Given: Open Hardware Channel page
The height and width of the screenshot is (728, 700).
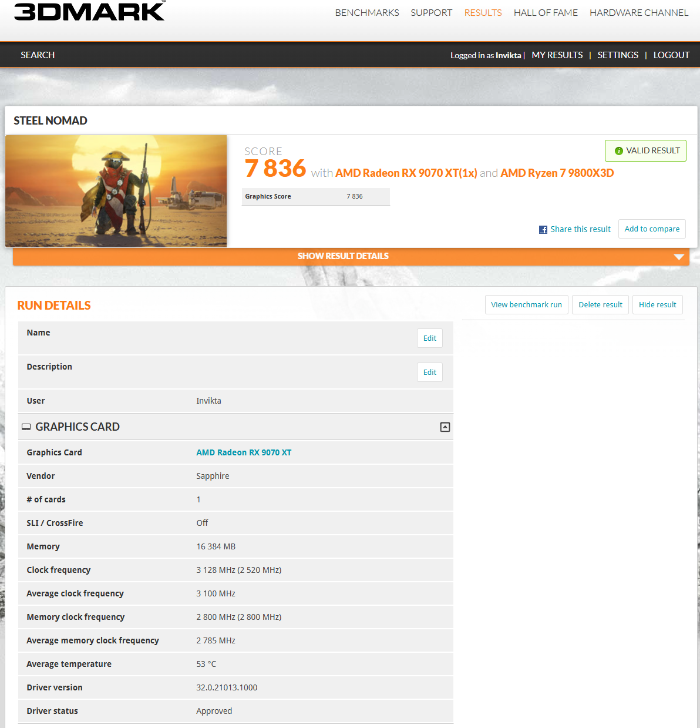Looking at the screenshot, I should click(x=639, y=12).
